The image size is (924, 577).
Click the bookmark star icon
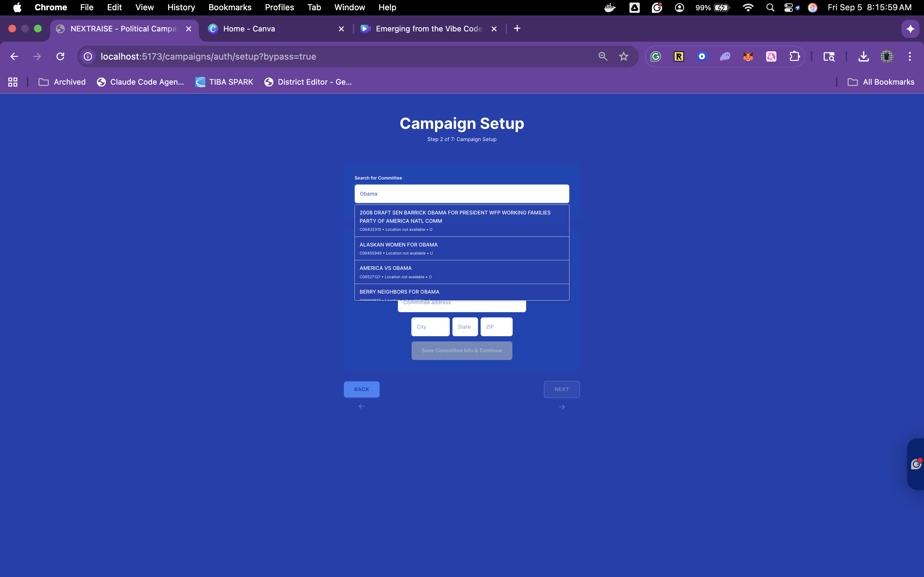623,56
